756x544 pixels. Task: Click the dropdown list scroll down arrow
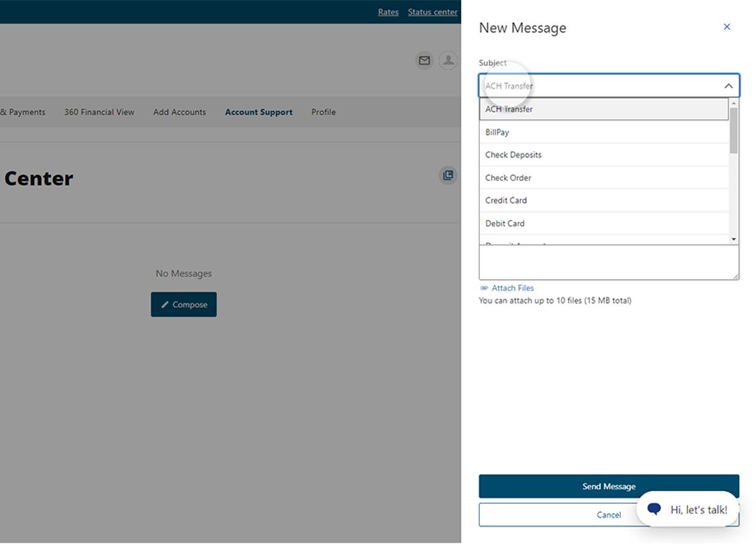[x=733, y=239]
